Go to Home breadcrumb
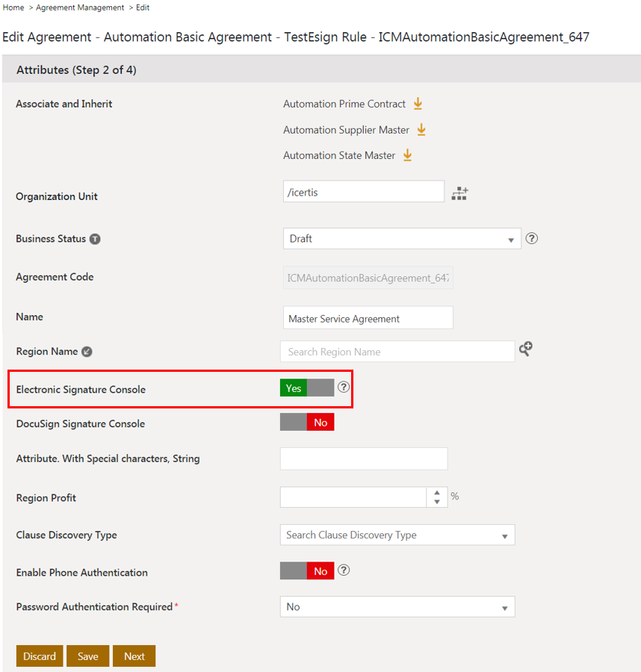The height and width of the screenshot is (672, 641). click(13, 7)
